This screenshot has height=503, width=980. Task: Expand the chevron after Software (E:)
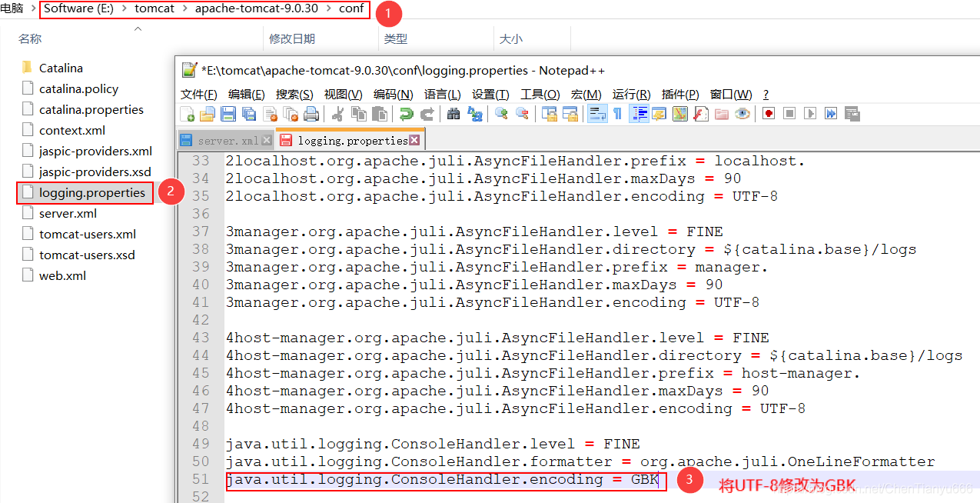[125, 9]
